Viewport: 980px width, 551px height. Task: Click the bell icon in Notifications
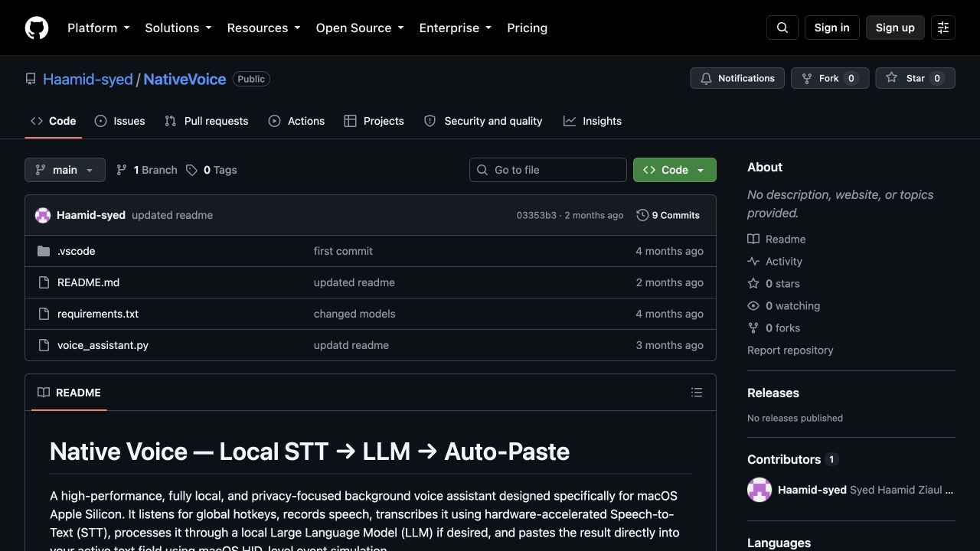706,78
